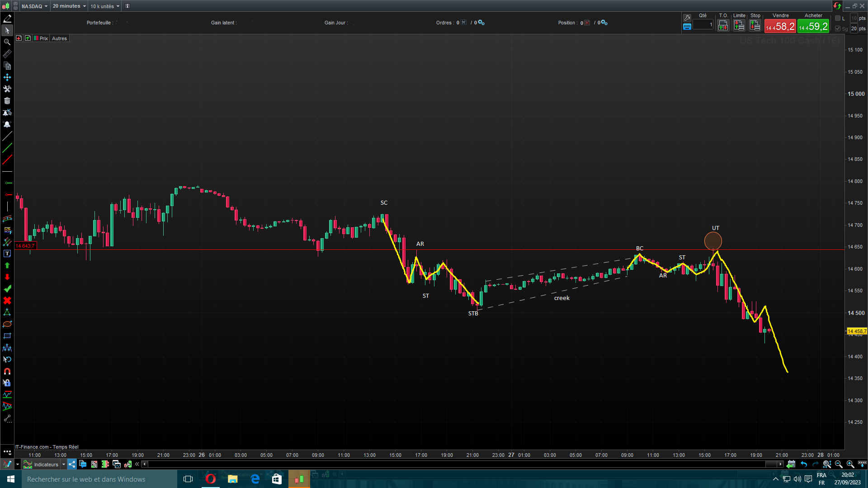This screenshot has height=488, width=868.
Task: Select the text annotation tool
Action: pyautogui.click(x=7, y=253)
